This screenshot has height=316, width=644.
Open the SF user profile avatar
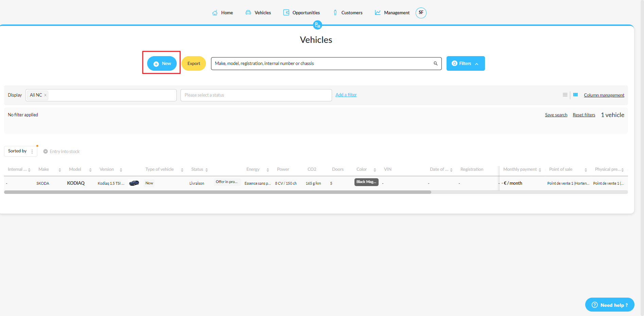point(421,13)
